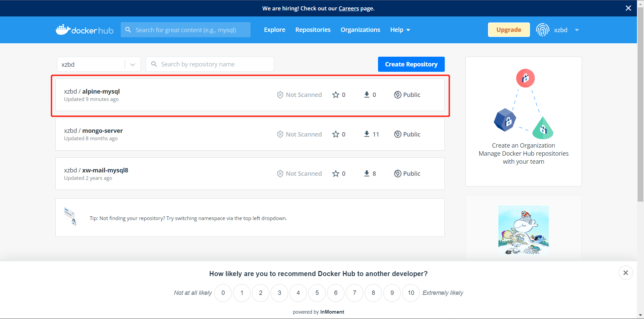The image size is (644, 319).
Task: Click the Not Scanned shield on mongo-server
Action: pos(280,134)
